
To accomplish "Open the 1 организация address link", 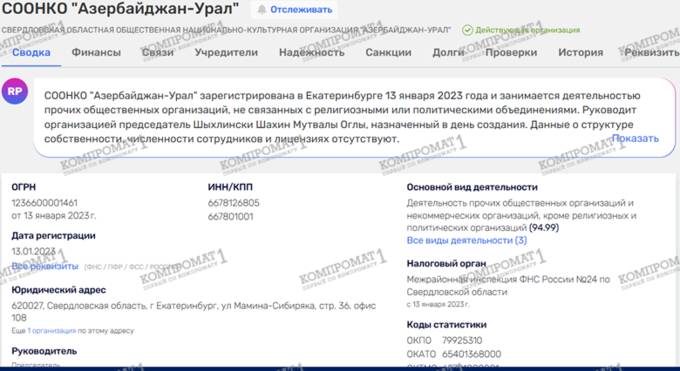I will click(x=52, y=331).
